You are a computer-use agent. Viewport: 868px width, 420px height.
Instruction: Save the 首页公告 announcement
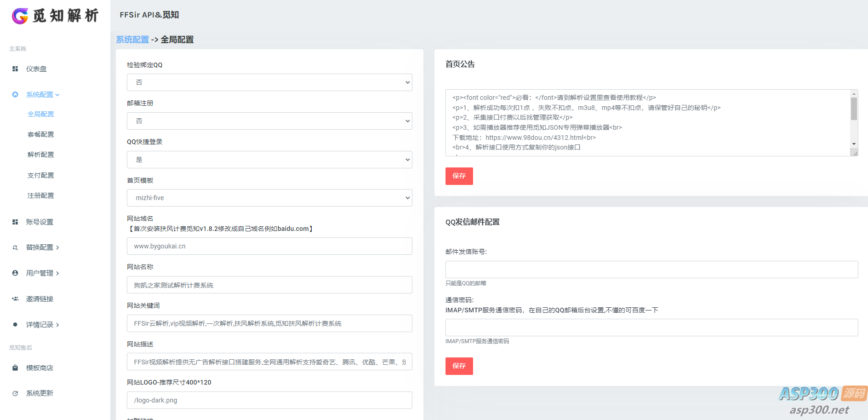[x=459, y=176]
